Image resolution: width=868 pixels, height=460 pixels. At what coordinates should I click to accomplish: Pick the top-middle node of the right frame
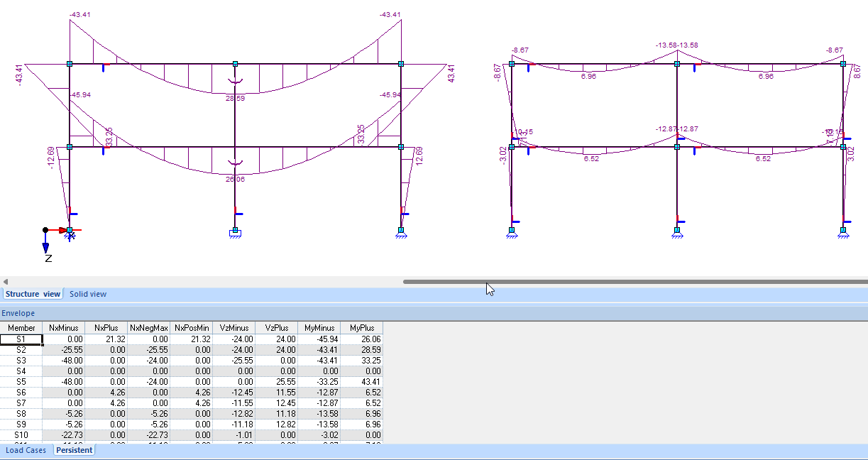(677, 64)
